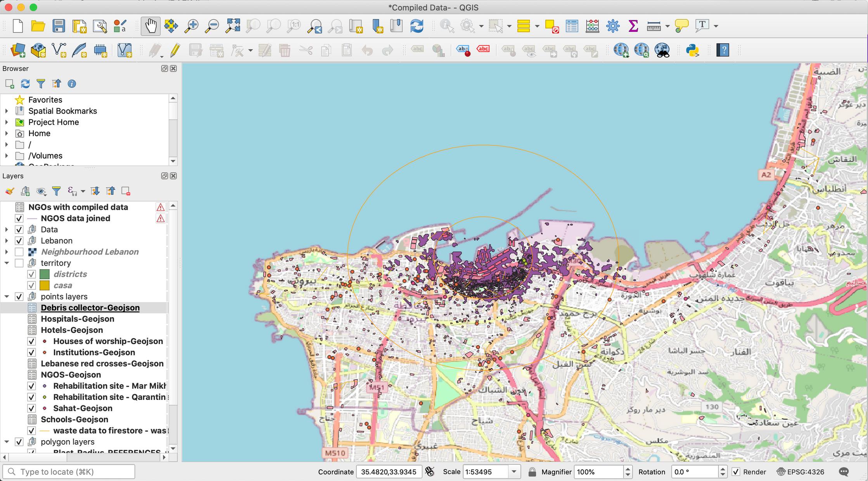
Task: Open the Scale dropdown arrow
Action: click(x=514, y=472)
